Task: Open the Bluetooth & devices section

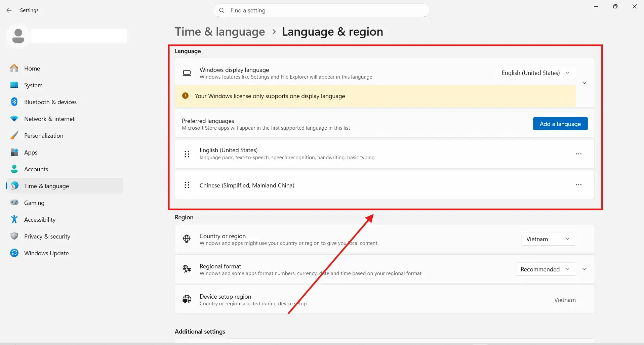Action: pos(50,102)
